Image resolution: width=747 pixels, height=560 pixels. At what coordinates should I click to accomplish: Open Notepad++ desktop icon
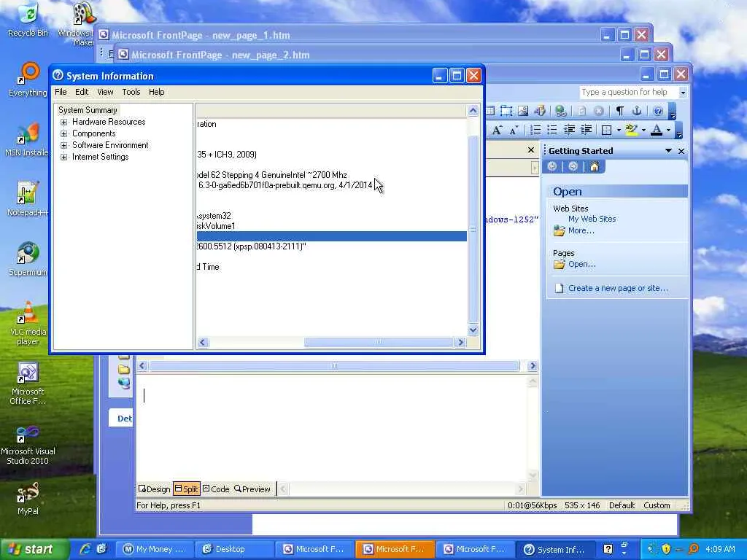click(27, 199)
